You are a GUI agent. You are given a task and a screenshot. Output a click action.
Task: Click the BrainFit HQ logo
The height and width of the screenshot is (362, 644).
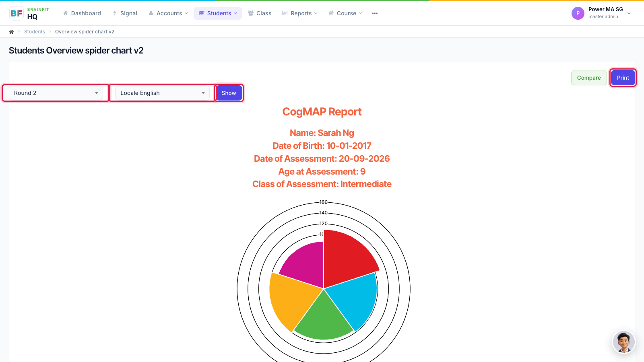[29, 13]
